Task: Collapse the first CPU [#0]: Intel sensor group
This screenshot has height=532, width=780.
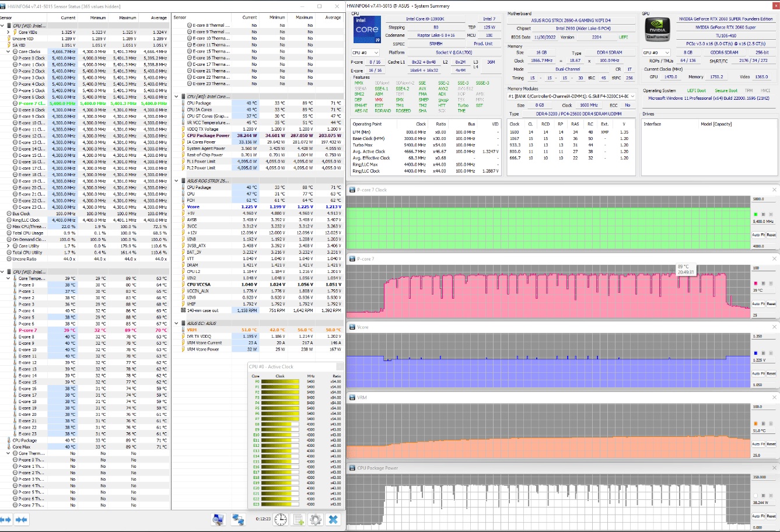Action: (x=3, y=26)
